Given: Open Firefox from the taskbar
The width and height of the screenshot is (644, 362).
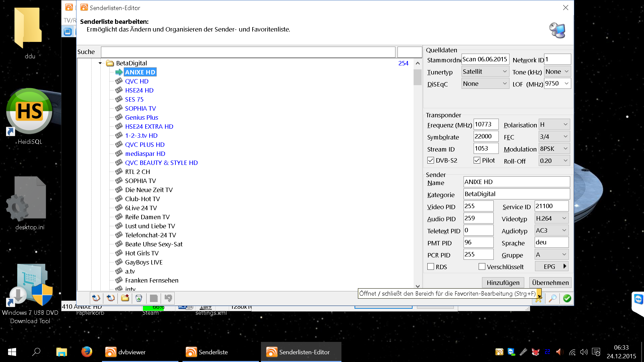Looking at the screenshot, I should 87,352.
